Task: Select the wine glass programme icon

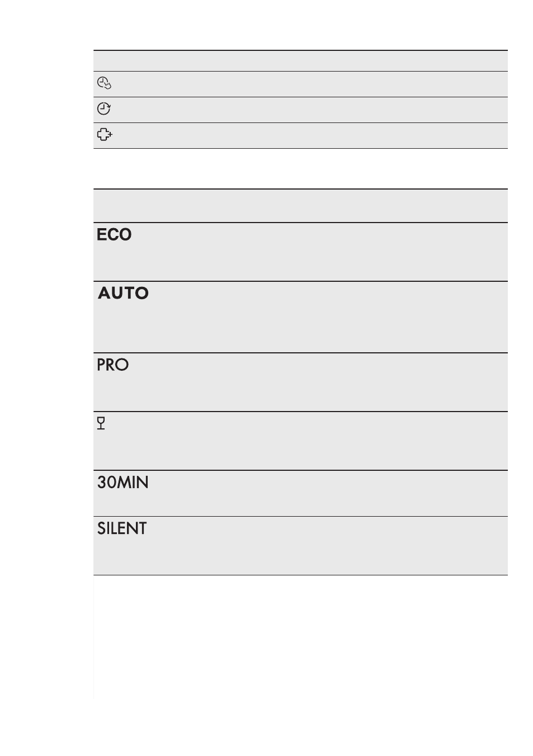Action: coord(101,423)
